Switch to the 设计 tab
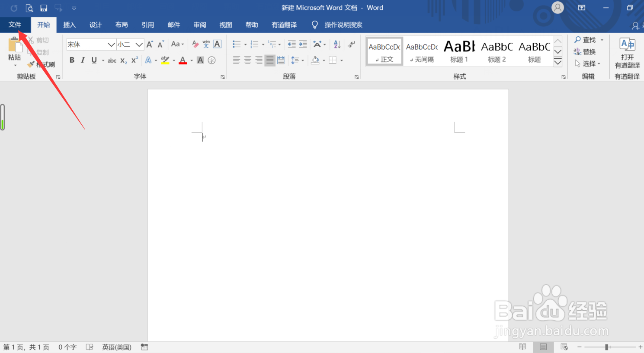 point(96,25)
